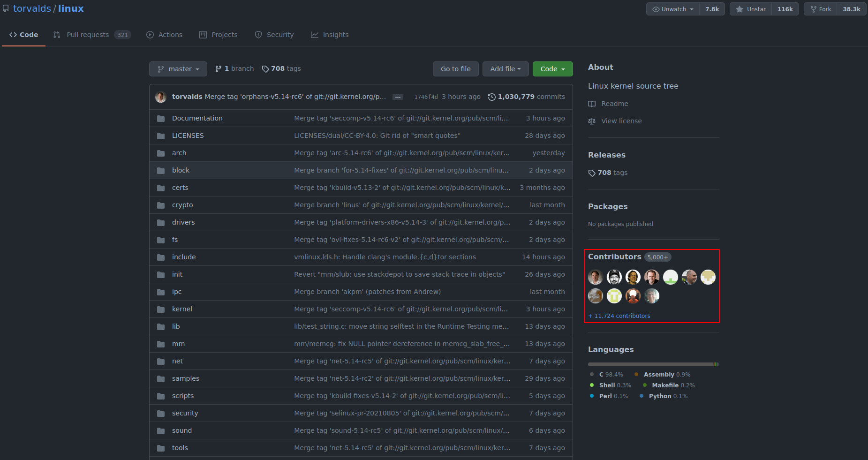Click the Star icon on Unstar button
Image resolution: width=868 pixels, height=460 pixels.
(x=740, y=9)
